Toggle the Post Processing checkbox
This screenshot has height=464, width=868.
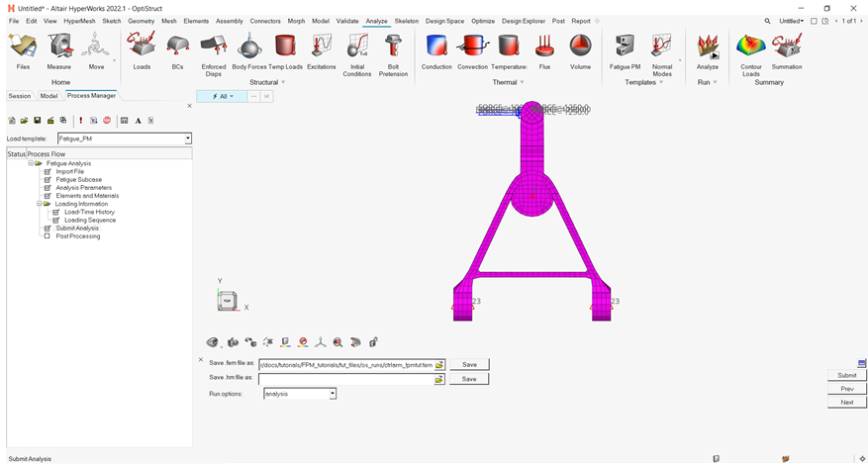47,236
